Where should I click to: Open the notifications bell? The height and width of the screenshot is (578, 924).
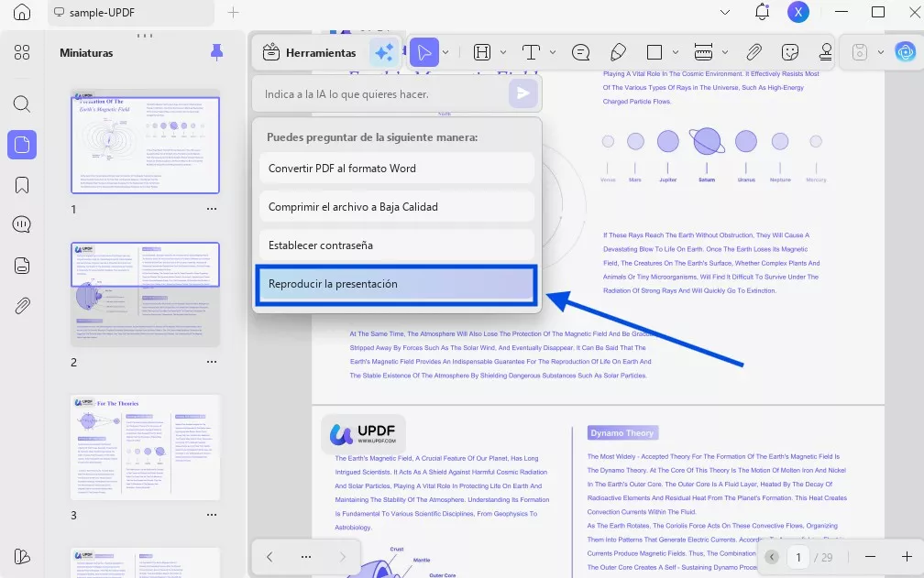pyautogui.click(x=762, y=12)
